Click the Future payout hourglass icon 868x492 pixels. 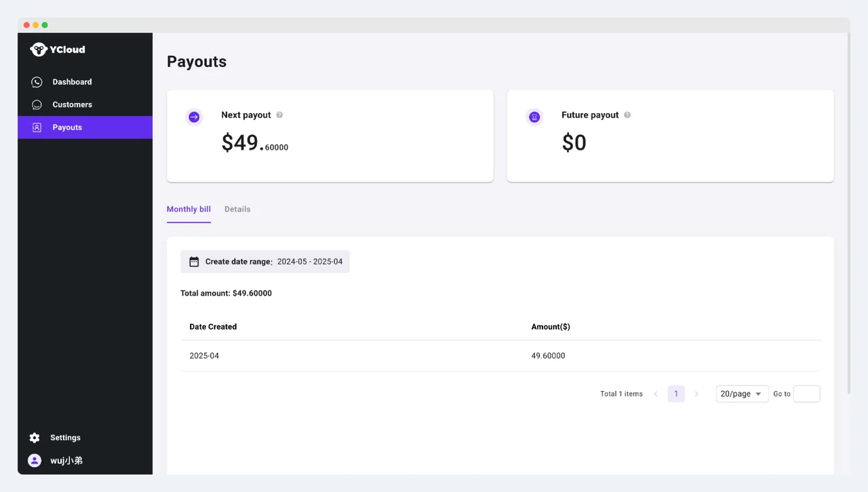click(534, 117)
